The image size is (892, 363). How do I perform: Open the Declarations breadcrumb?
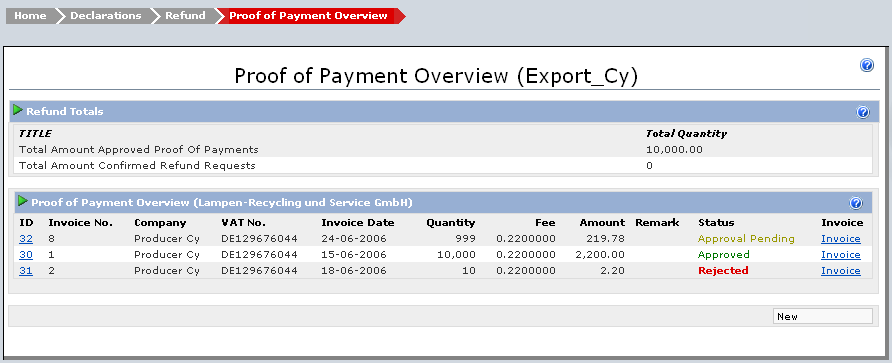pyautogui.click(x=105, y=16)
